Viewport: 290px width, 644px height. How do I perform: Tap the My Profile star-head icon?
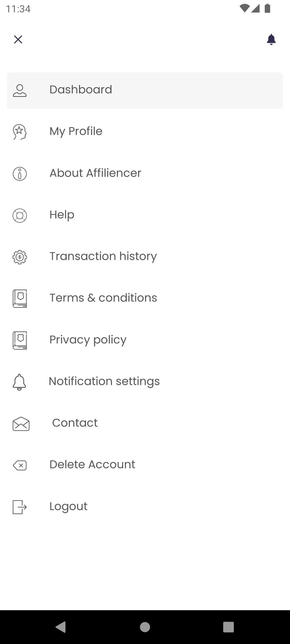(20, 132)
